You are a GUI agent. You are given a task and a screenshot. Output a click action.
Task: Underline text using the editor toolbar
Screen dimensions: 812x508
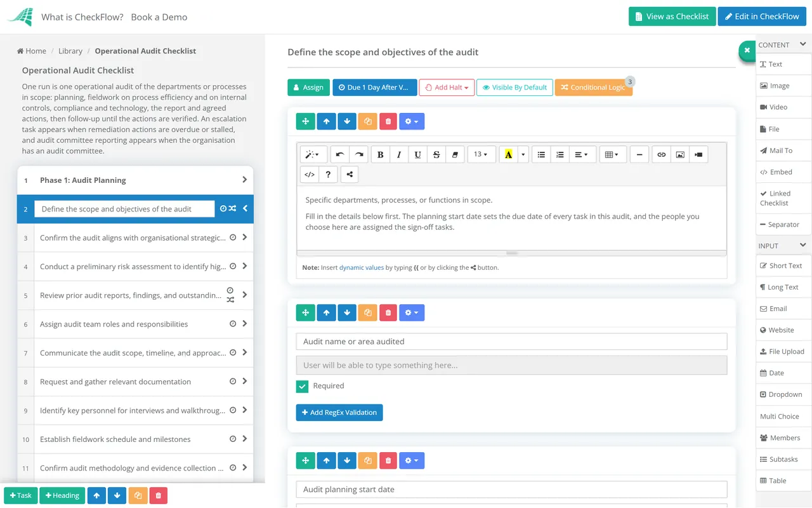(417, 154)
